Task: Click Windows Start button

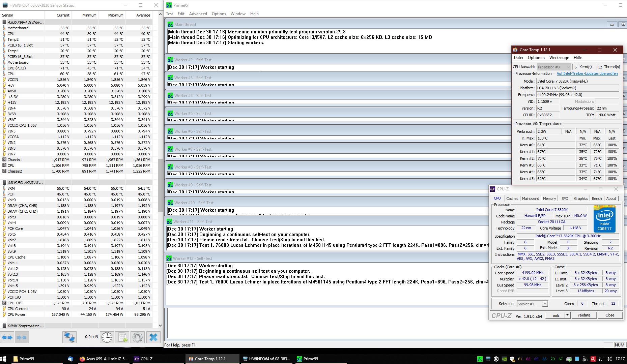Action: tap(3, 359)
